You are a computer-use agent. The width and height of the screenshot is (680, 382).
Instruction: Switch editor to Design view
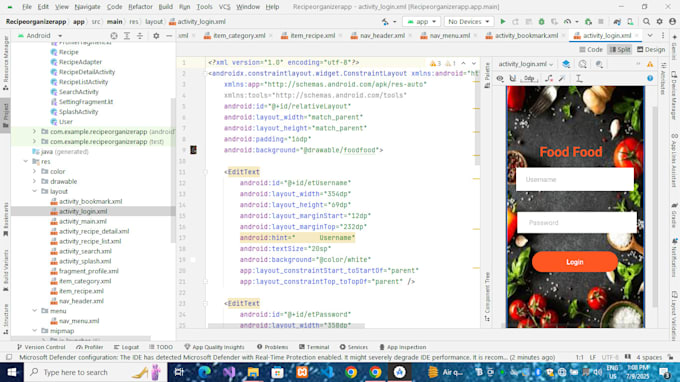(651, 49)
